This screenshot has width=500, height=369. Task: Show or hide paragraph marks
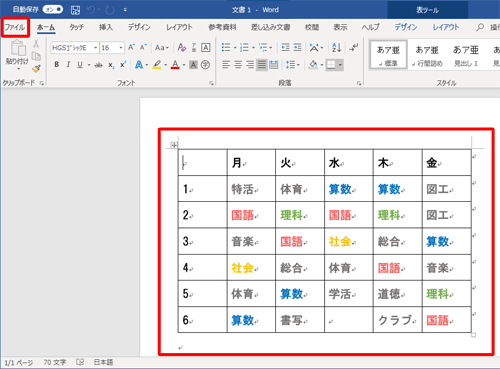[353, 48]
